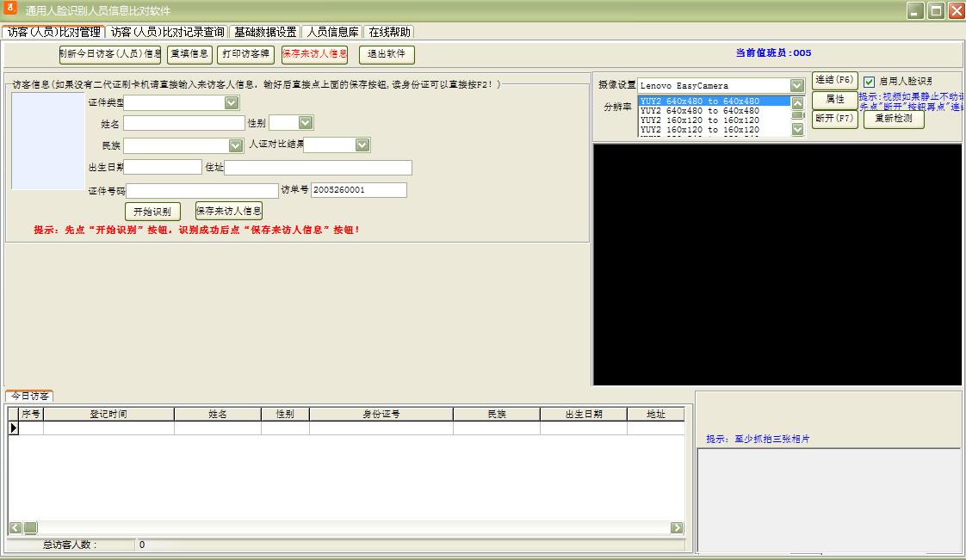Click resolution list scroll down arrow
The width and height of the screenshot is (966, 560).
[798, 129]
